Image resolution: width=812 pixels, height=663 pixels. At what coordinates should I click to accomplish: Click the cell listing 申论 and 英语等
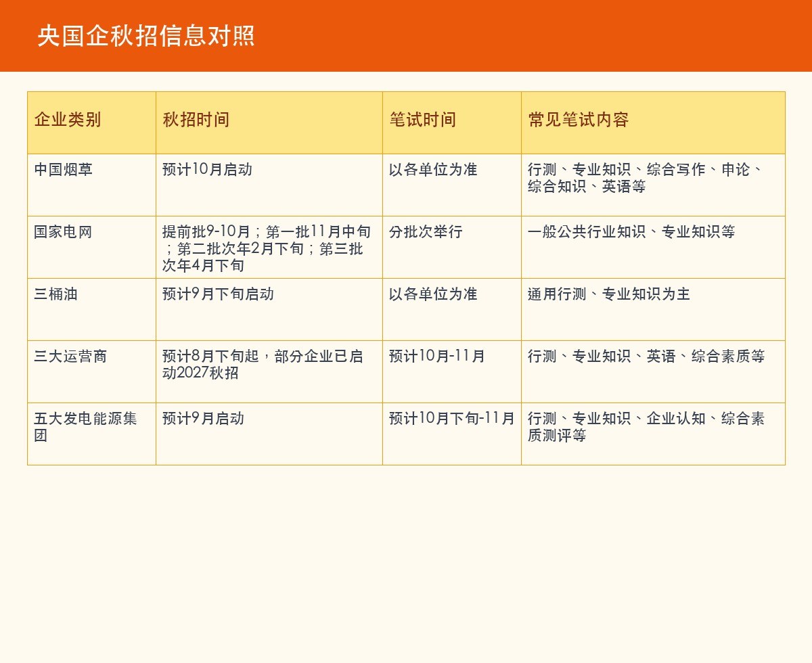653,185
